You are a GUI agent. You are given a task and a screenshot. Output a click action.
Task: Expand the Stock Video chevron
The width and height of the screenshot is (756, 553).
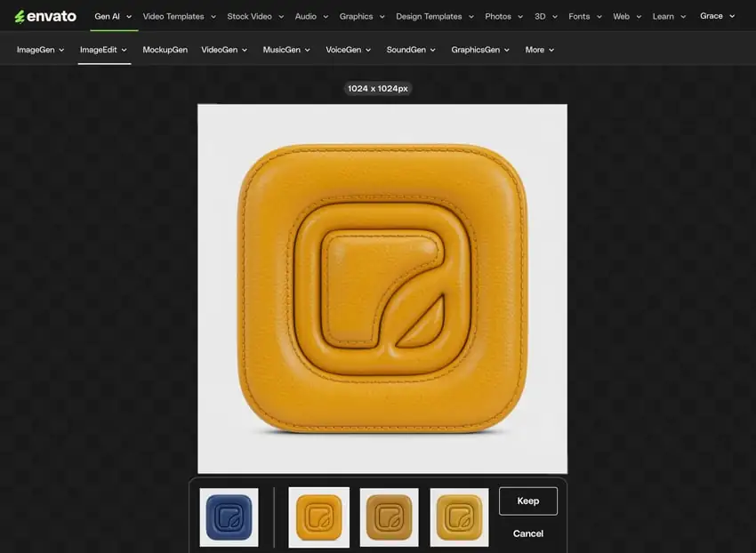coord(281,17)
